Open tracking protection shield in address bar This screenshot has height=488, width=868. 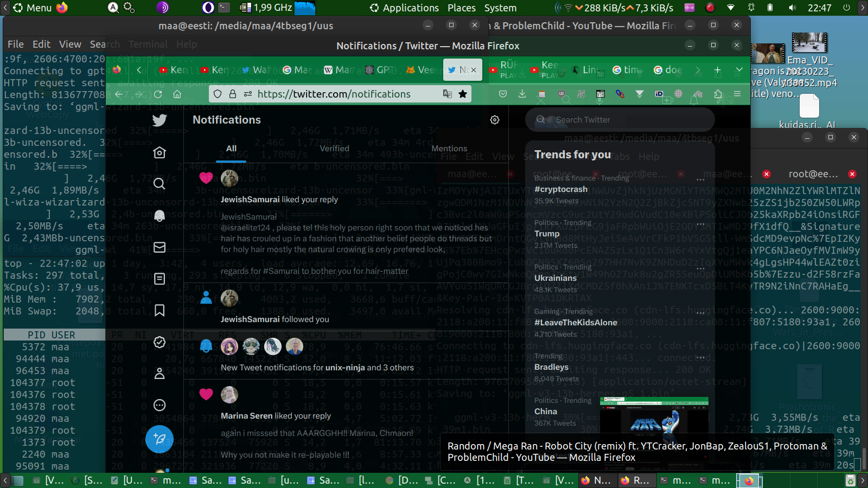coord(218,94)
